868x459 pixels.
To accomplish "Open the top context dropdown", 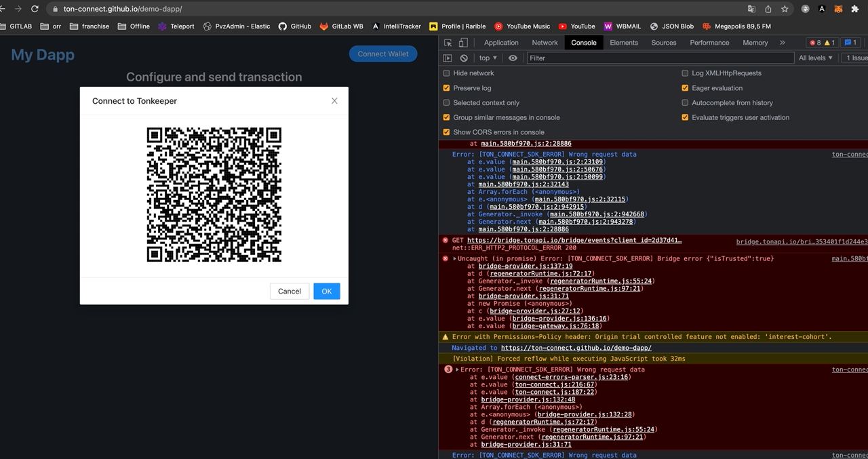I will point(488,58).
